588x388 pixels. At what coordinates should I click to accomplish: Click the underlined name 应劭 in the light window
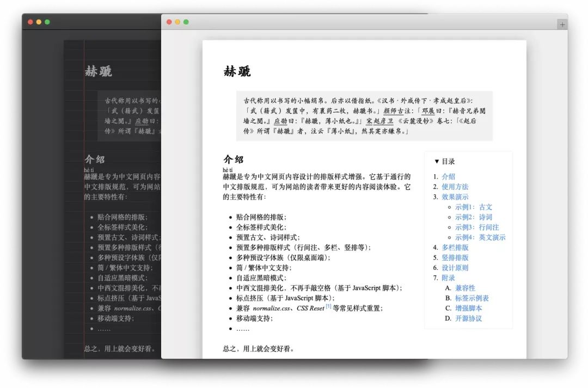point(280,121)
